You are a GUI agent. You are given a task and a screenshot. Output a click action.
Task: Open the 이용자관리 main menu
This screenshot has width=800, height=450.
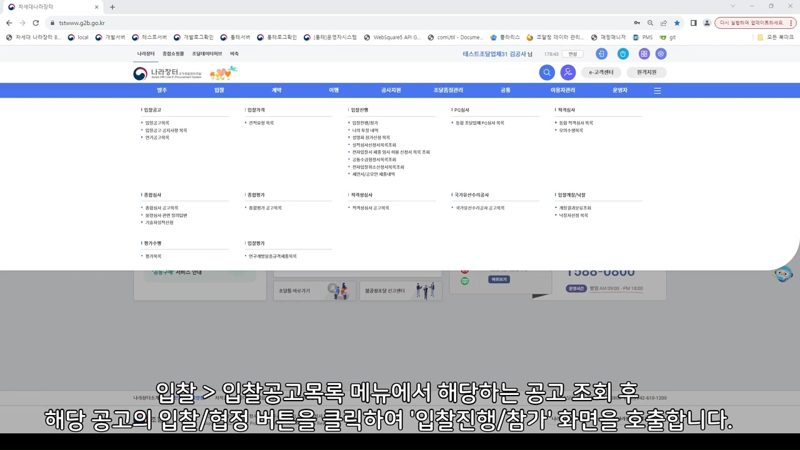(563, 90)
